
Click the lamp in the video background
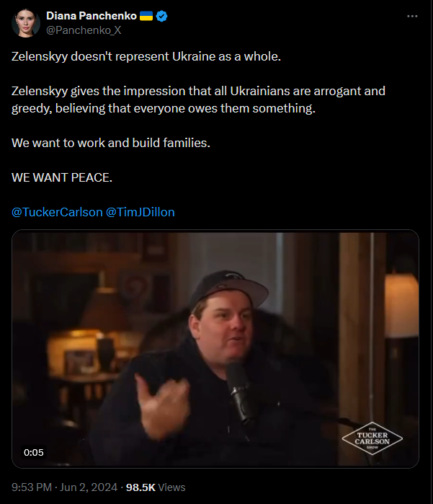pyautogui.click(x=401, y=306)
